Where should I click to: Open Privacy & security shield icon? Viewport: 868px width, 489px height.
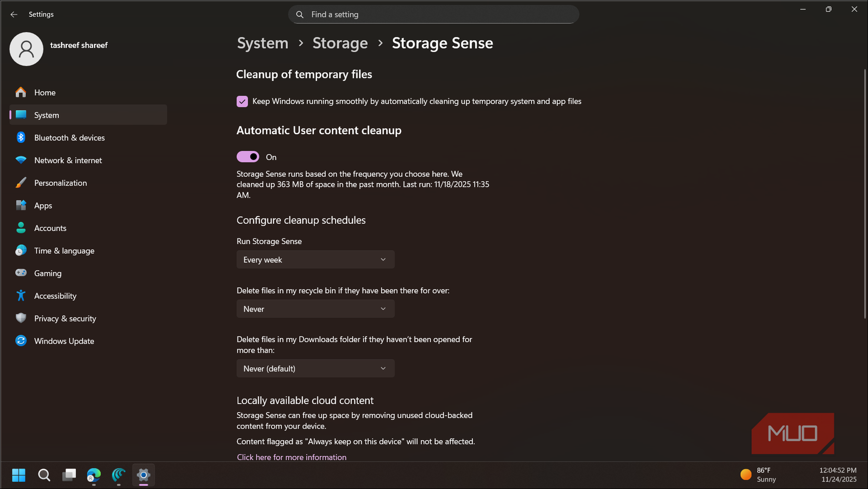[21, 318]
